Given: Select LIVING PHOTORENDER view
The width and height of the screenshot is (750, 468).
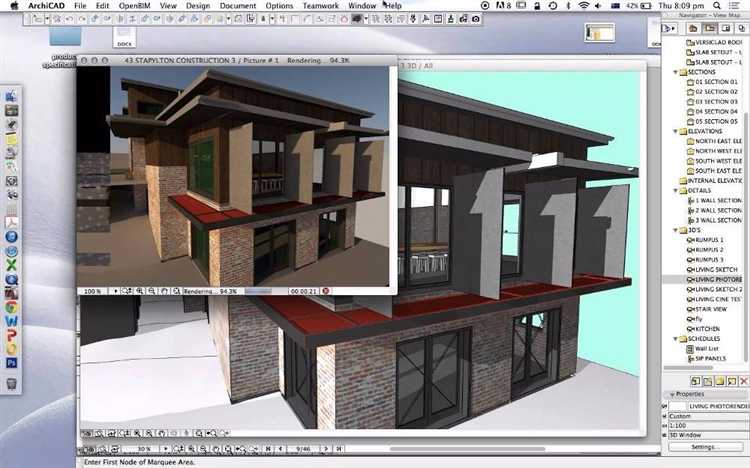Looking at the screenshot, I should 714,279.
